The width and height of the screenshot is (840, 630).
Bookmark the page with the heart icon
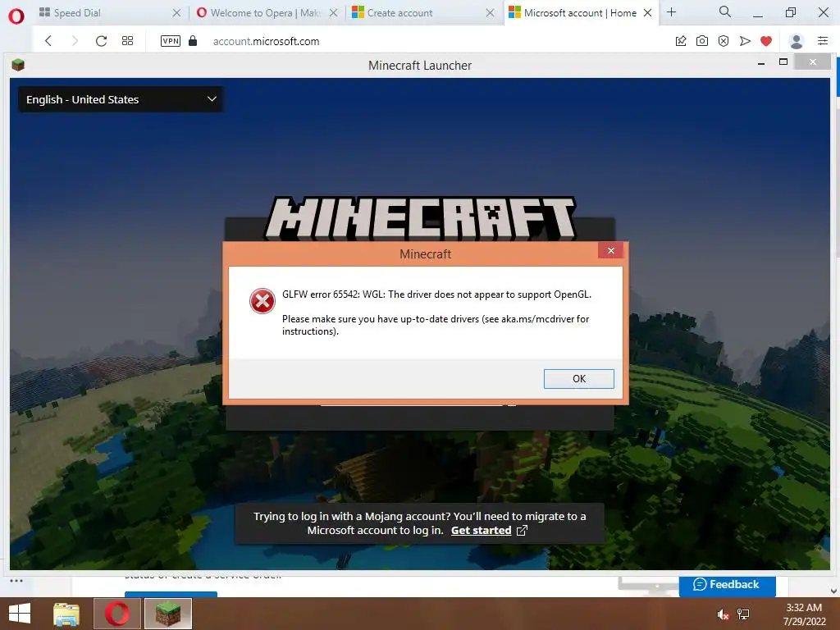(766, 41)
